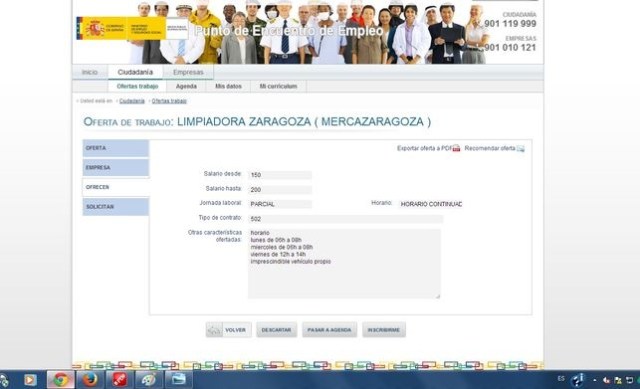This screenshot has width=640, height=389.
Task: Click the Empresas phone number 901 010 121
Action: point(510,47)
